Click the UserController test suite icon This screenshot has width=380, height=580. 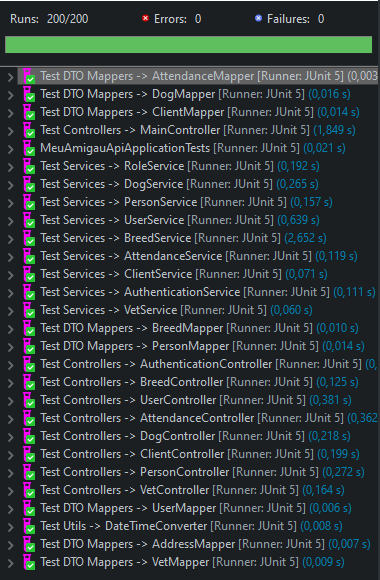(x=29, y=401)
